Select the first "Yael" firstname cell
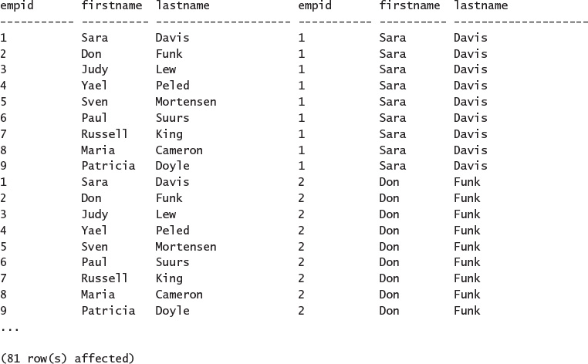Image resolution: width=588 pixels, height=364 pixels. point(95,86)
